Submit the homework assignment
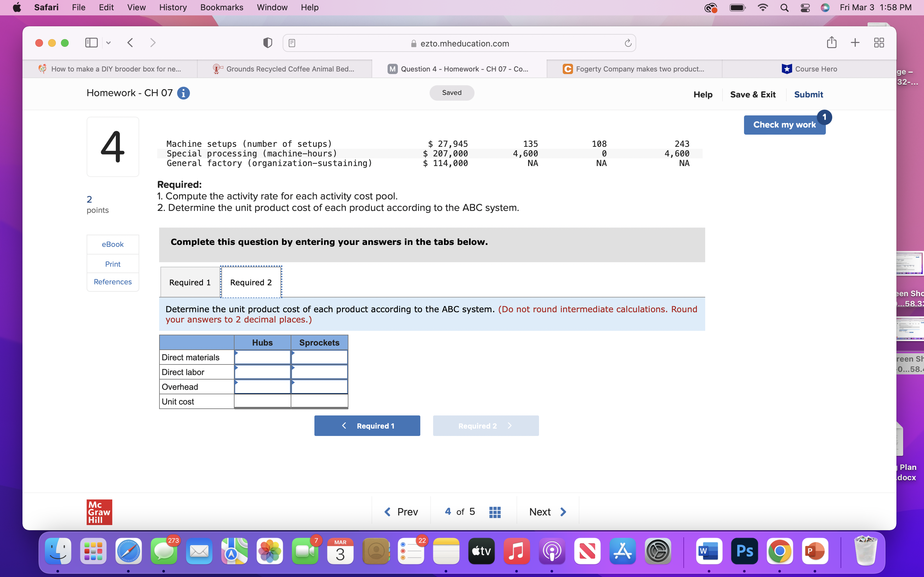 pos(808,94)
